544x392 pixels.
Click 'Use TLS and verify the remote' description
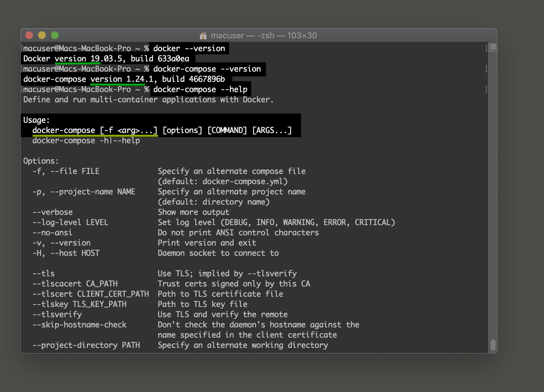point(223,315)
